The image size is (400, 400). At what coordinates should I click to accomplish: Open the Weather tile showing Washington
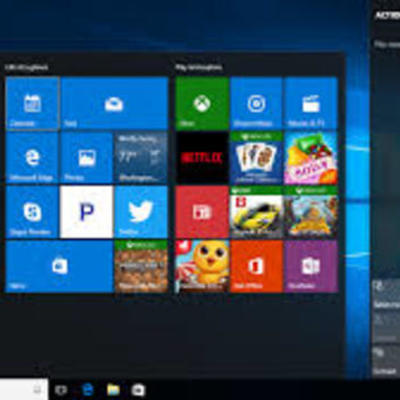[141, 158]
